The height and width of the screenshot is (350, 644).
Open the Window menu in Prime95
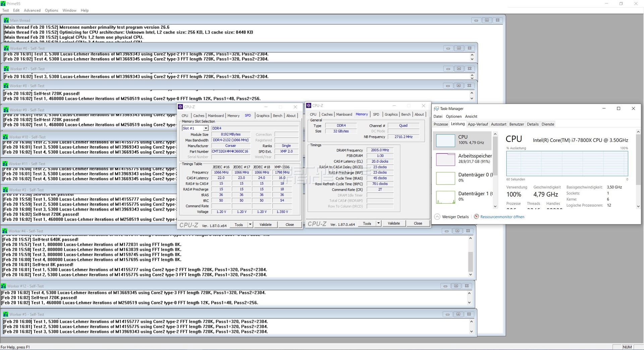pyautogui.click(x=69, y=10)
